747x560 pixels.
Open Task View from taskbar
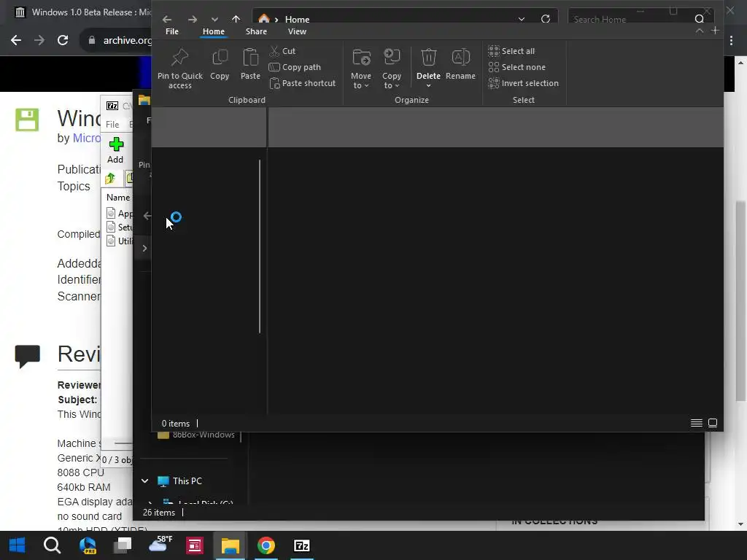tap(123, 545)
